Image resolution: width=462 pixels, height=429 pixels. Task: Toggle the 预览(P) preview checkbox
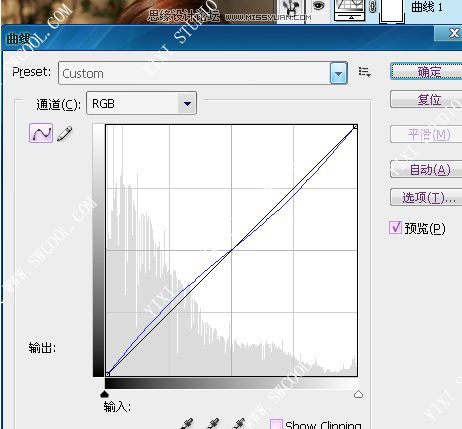point(395,228)
